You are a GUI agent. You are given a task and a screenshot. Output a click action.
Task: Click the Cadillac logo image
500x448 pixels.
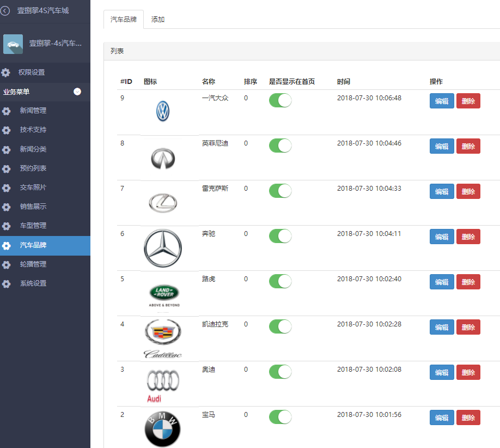(x=163, y=339)
